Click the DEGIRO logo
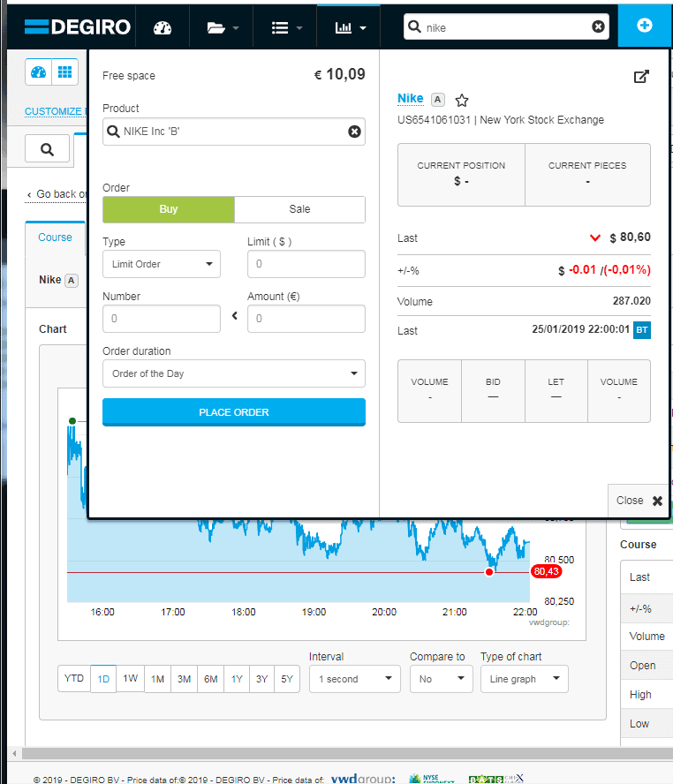 (x=78, y=27)
